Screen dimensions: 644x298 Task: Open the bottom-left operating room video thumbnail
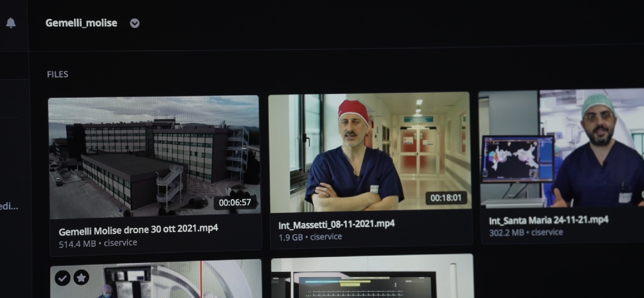click(156, 279)
